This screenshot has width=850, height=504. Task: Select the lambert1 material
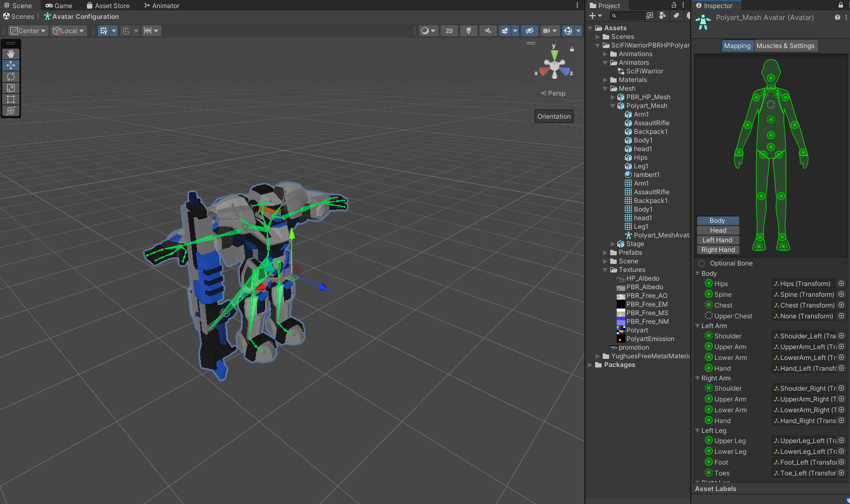coord(642,175)
